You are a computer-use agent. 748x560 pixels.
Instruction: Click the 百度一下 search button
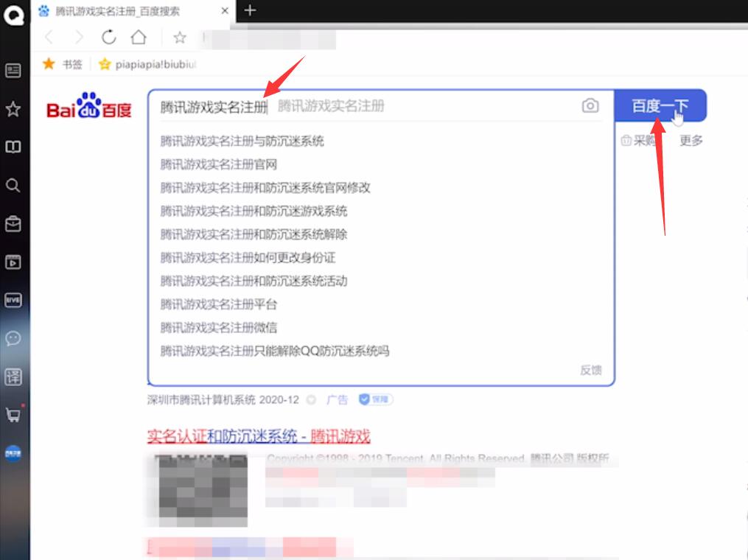[x=660, y=105]
